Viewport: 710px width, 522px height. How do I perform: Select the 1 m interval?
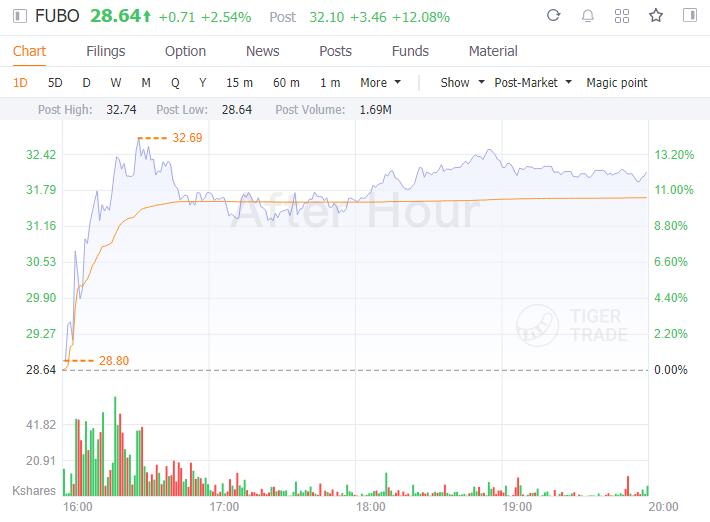click(330, 83)
